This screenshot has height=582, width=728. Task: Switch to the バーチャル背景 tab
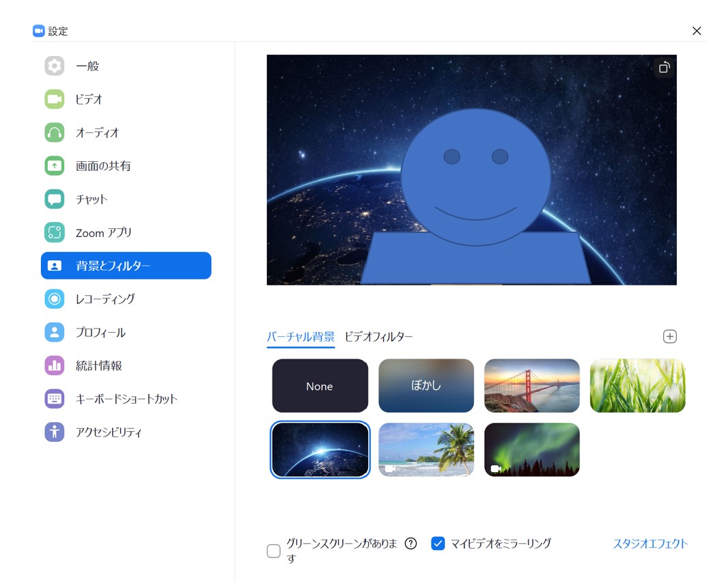pyautogui.click(x=300, y=337)
